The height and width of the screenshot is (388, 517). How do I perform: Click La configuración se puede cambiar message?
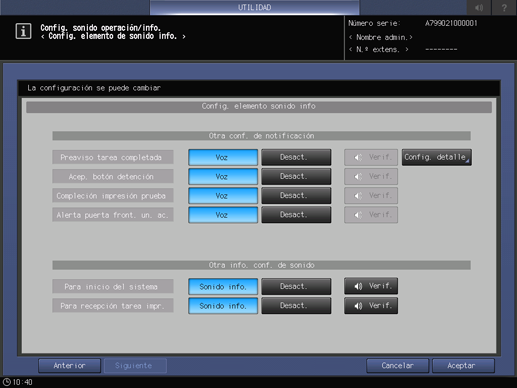point(94,88)
